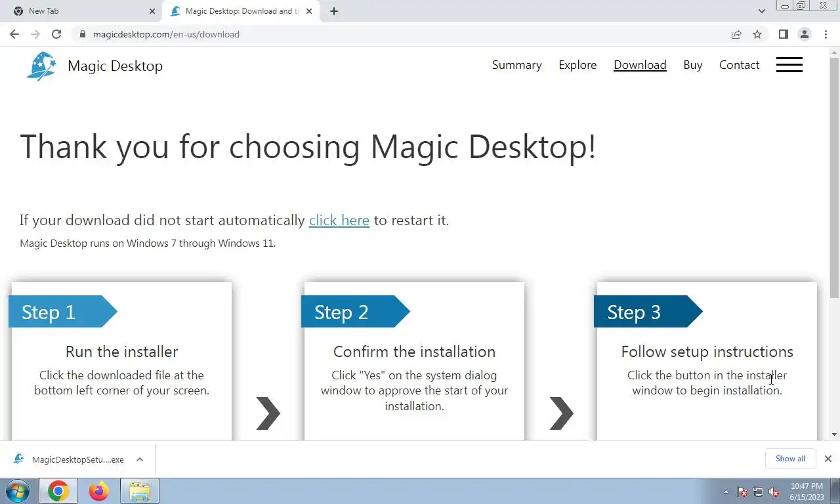Switch to the New Tab tab

coord(82,11)
